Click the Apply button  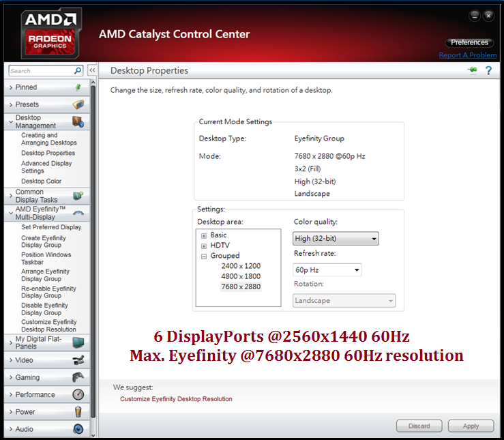(471, 426)
